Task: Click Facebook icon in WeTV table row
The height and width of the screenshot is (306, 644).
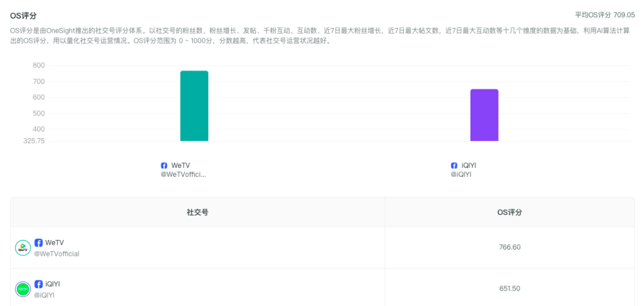Action: click(39, 243)
